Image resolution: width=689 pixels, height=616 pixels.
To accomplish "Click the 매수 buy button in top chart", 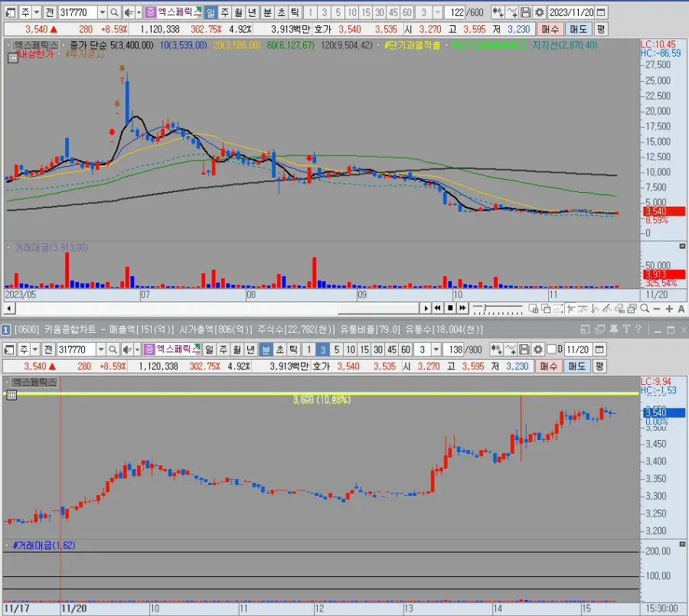I will (550, 29).
